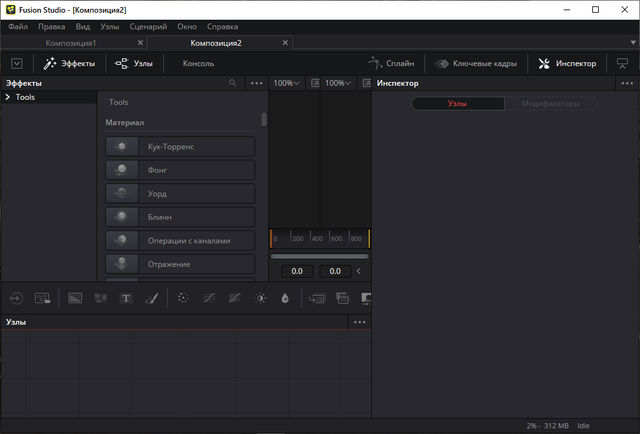Toggle the Эффекты panel button
This screenshot has width=640, height=434.
coord(69,63)
